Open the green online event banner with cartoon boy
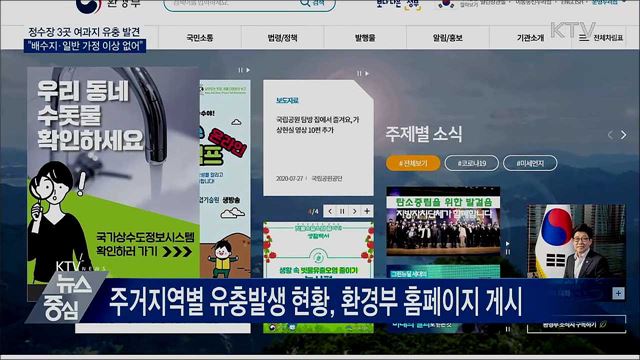The image size is (640, 360). (225, 179)
